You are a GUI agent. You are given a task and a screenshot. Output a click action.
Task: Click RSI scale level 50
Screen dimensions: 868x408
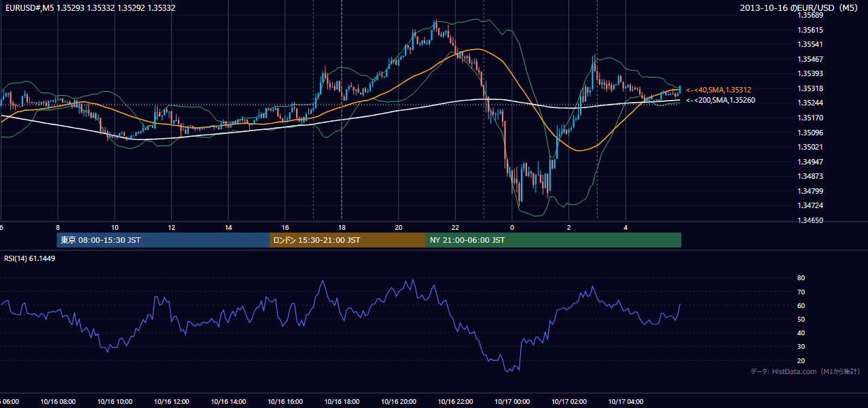801,319
